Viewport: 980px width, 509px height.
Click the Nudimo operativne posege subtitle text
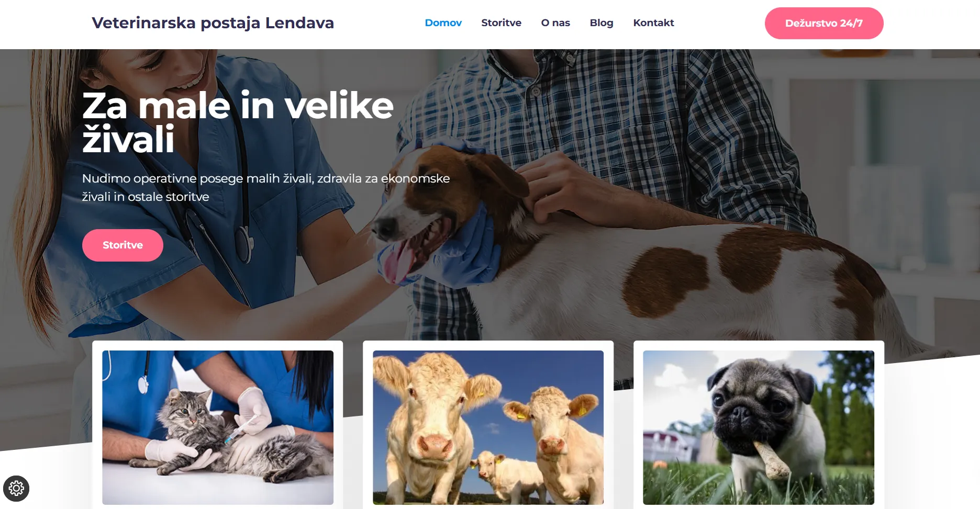click(266, 187)
